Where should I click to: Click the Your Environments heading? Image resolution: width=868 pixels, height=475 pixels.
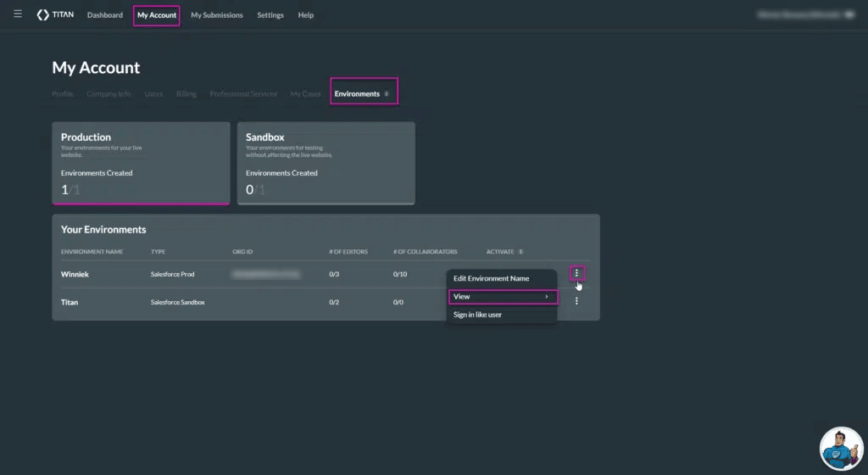[103, 229]
